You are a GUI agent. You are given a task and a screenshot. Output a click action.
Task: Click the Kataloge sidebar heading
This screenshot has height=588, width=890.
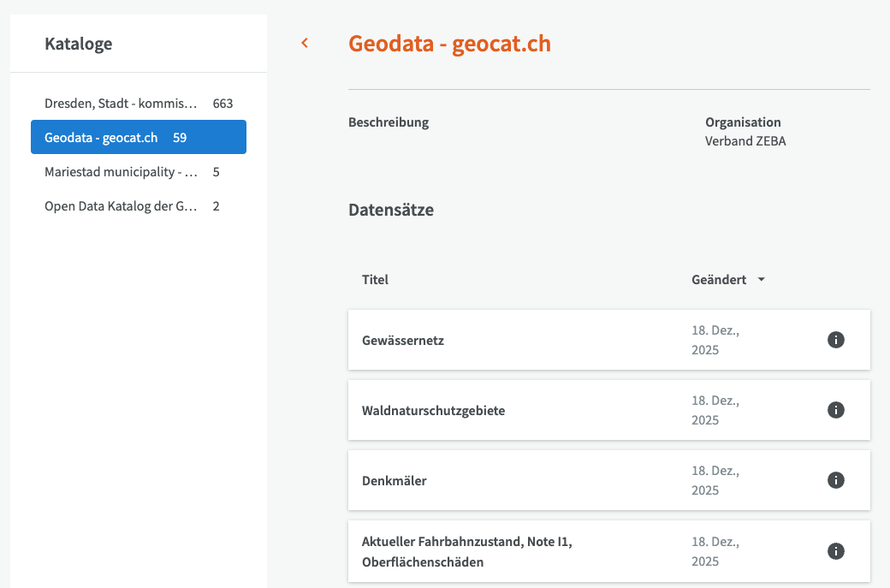pyautogui.click(x=78, y=44)
